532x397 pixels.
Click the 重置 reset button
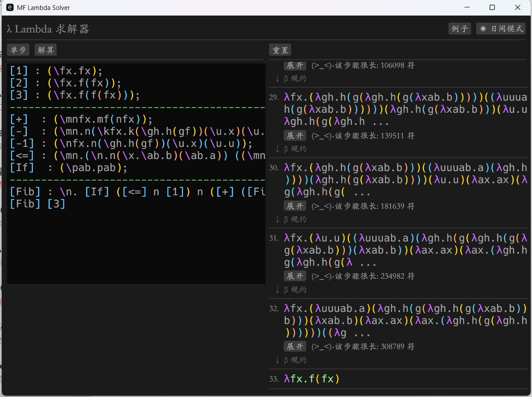[x=280, y=50]
